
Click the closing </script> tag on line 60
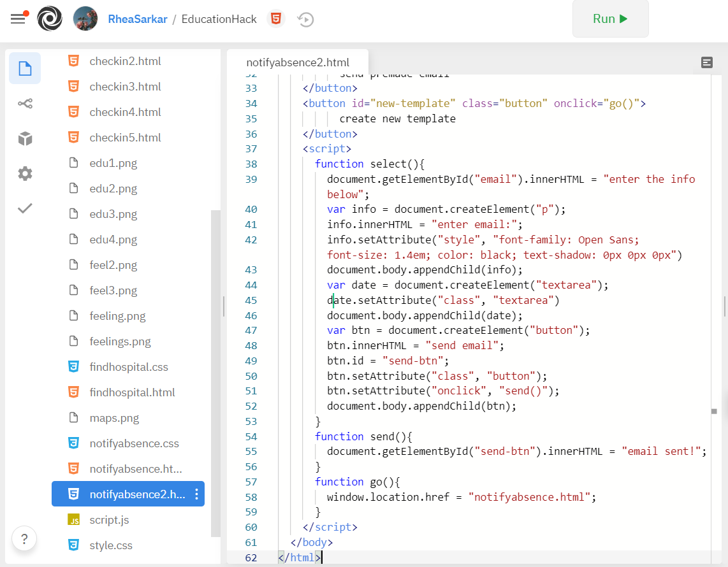330,527
